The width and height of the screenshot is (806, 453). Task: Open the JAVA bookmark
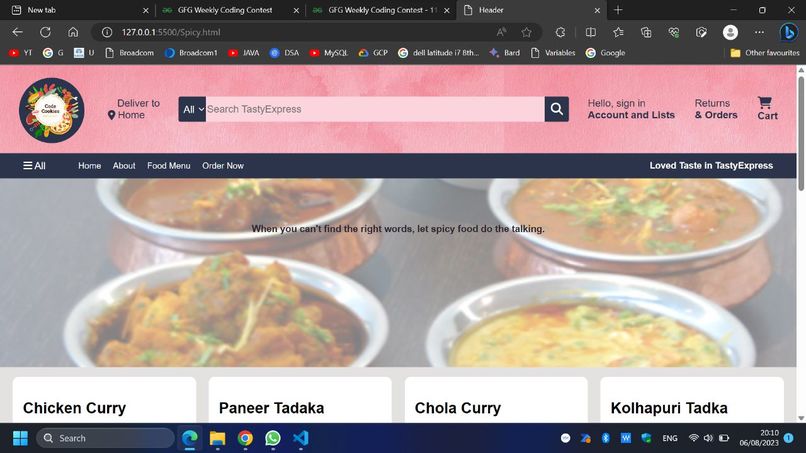(244, 52)
